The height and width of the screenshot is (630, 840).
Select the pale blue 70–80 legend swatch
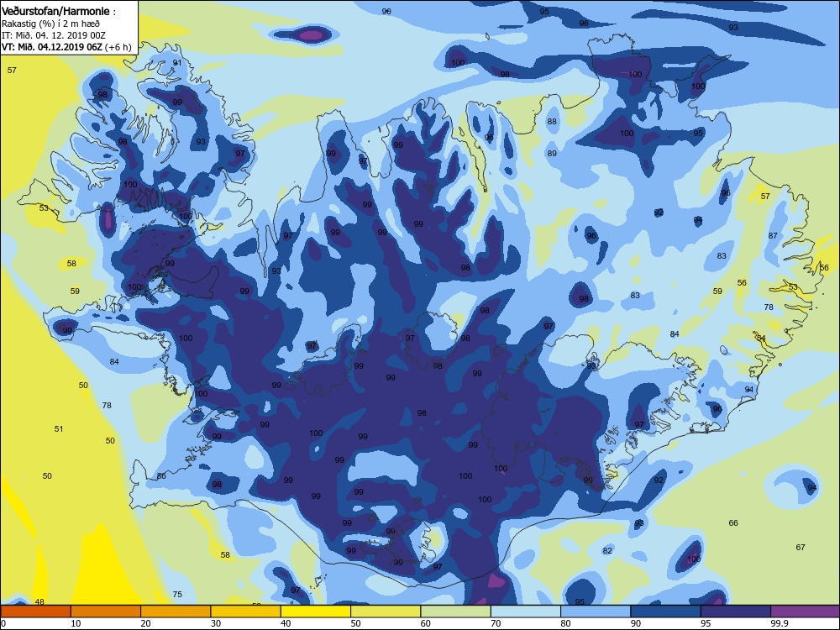click(526, 612)
